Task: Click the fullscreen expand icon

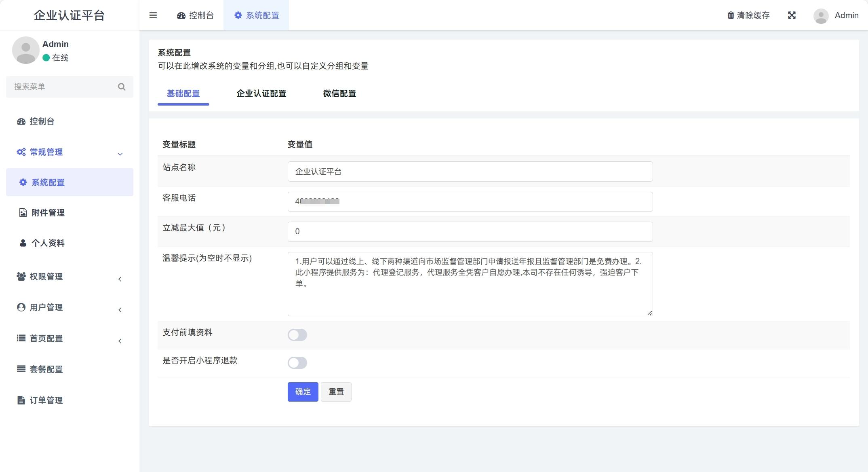Action: (792, 15)
